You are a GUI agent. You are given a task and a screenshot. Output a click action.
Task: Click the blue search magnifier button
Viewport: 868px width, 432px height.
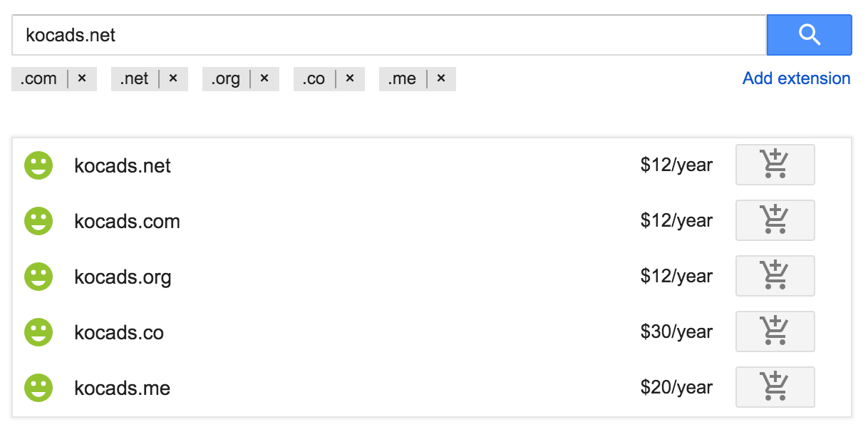[809, 34]
